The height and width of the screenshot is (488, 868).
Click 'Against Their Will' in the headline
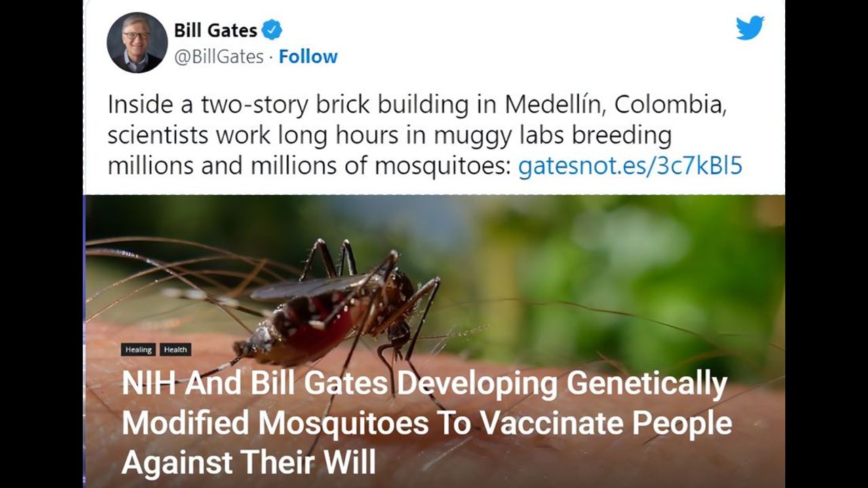(x=248, y=462)
